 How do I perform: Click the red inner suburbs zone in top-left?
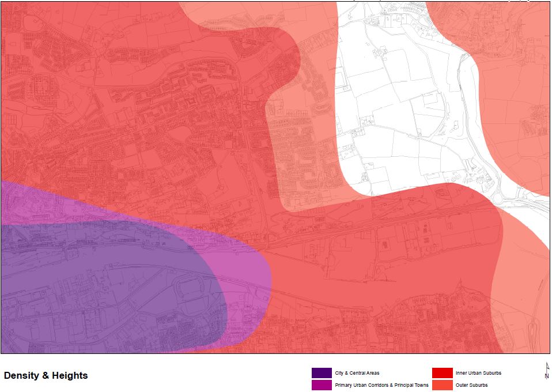coord(86,86)
